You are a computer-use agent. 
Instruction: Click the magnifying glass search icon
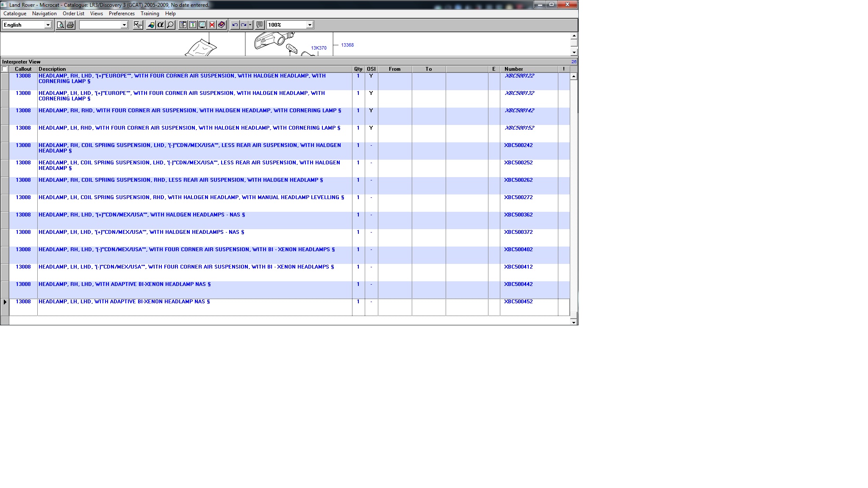tap(170, 25)
